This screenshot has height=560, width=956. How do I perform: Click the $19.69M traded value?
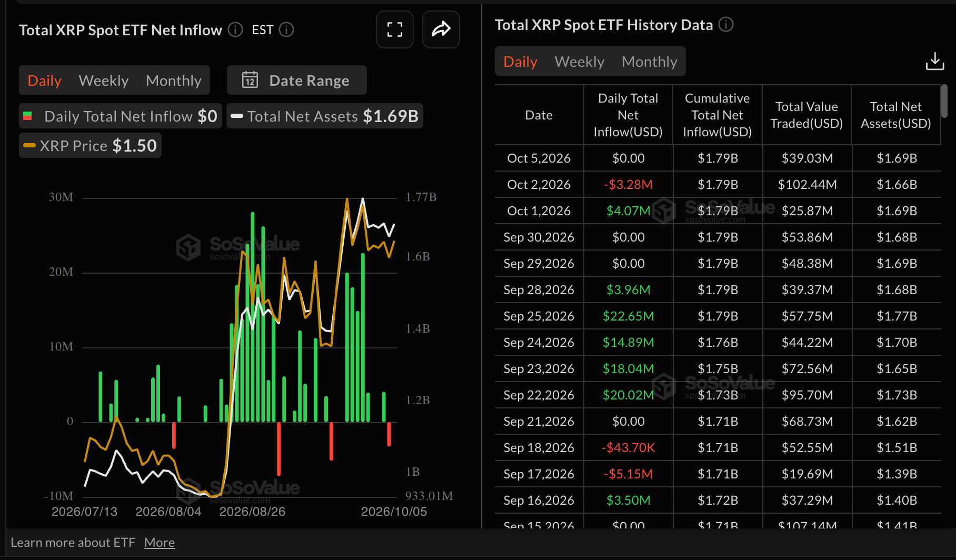pyautogui.click(x=807, y=474)
